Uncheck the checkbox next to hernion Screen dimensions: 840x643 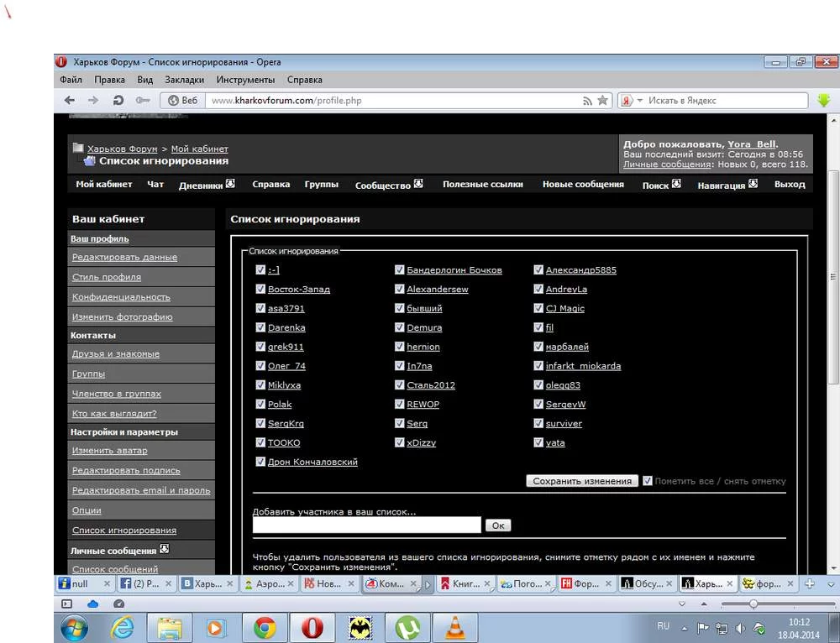(x=400, y=346)
